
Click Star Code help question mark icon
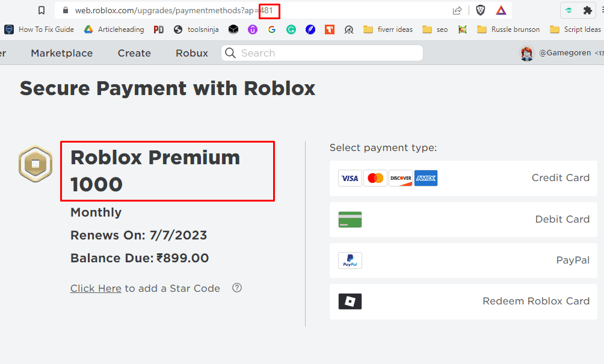237,288
